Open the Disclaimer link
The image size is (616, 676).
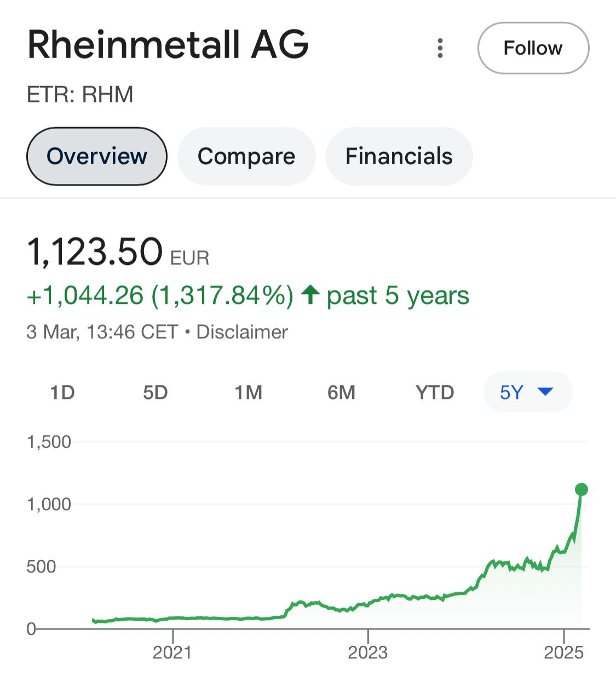click(x=242, y=332)
